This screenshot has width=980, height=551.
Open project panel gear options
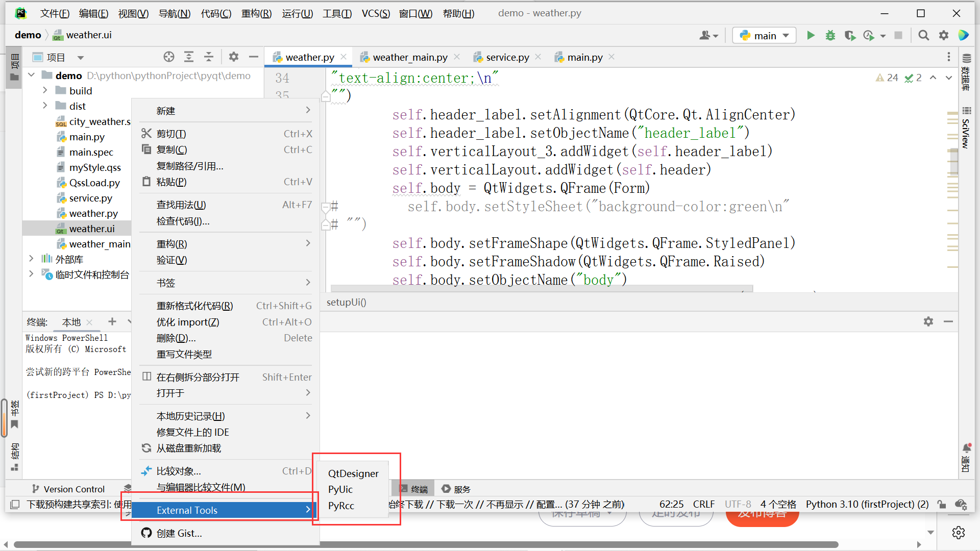[234, 57]
